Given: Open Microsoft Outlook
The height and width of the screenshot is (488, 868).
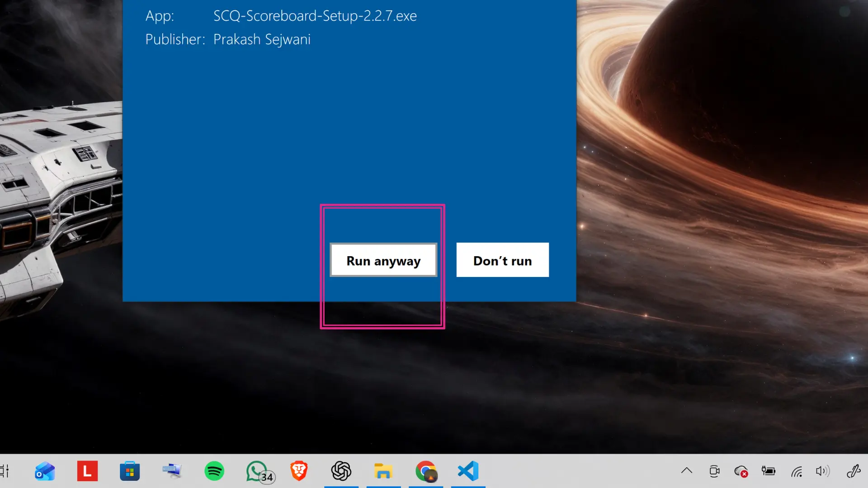Looking at the screenshot, I should pyautogui.click(x=44, y=471).
